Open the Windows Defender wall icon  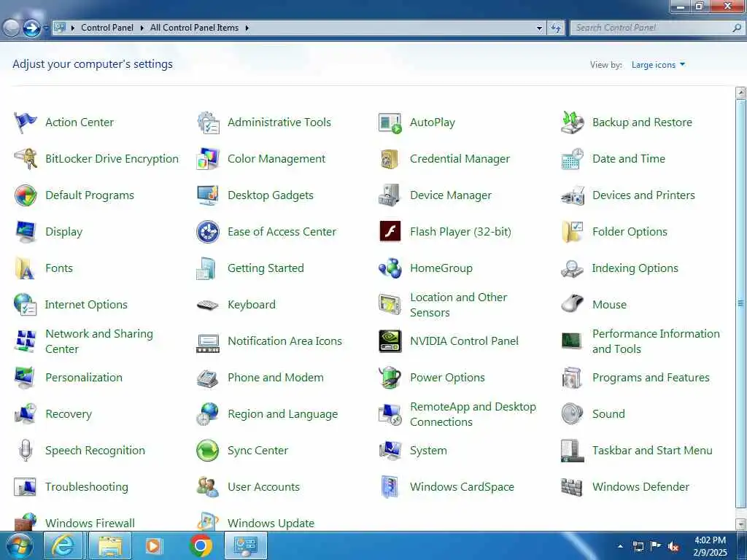(x=572, y=486)
